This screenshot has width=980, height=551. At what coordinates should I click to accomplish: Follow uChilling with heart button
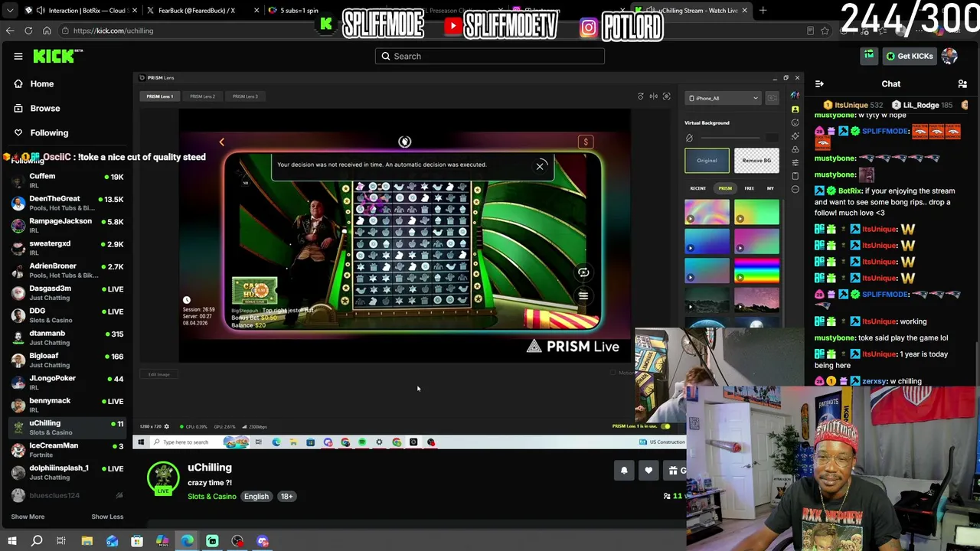[648, 471]
